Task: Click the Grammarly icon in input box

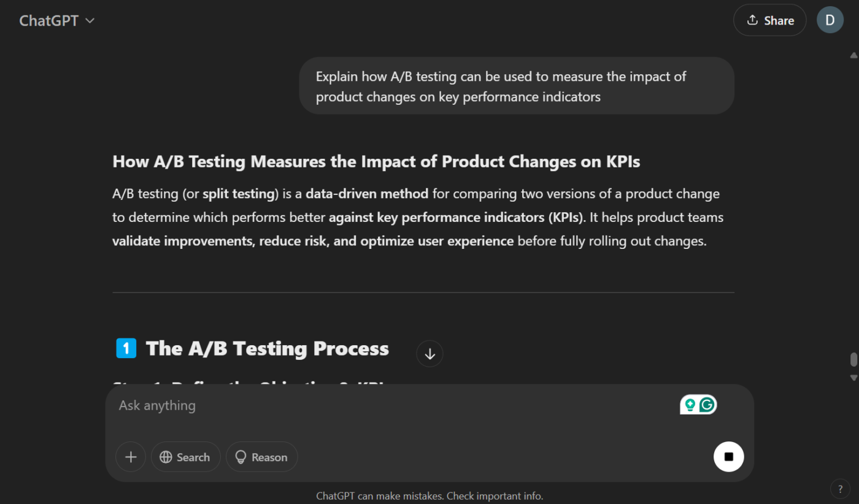Action: [x=707, y=405]
